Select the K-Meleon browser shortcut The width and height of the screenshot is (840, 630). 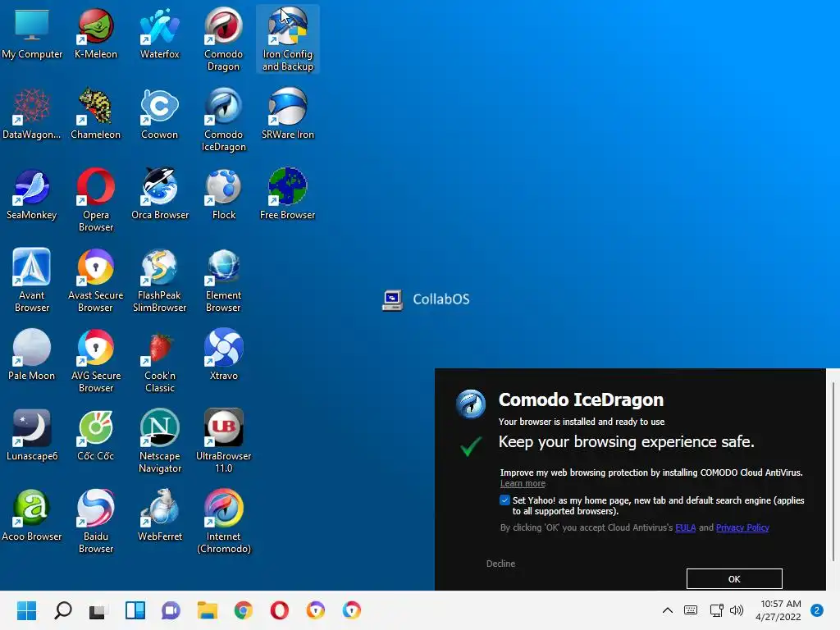pos(95,33)
